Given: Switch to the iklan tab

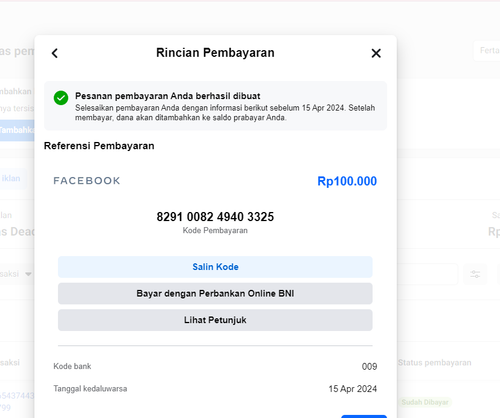Looking at the screenshot, I should point(13,179).
